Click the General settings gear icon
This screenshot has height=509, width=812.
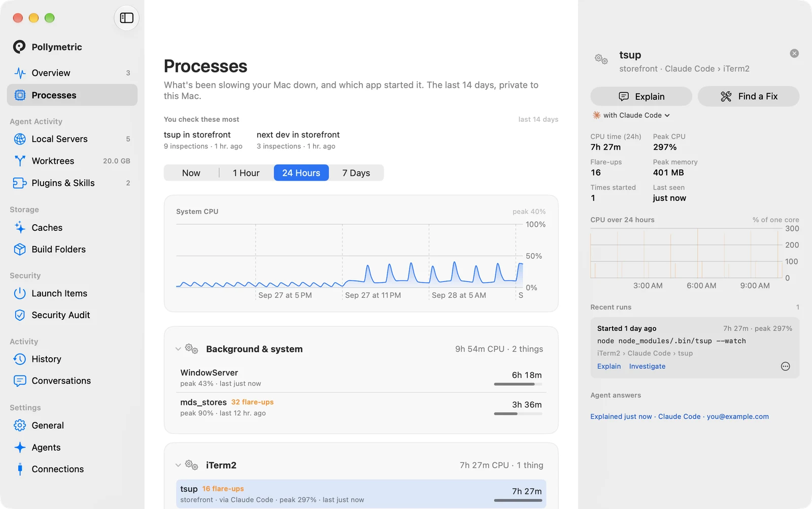tap(20, 425)
